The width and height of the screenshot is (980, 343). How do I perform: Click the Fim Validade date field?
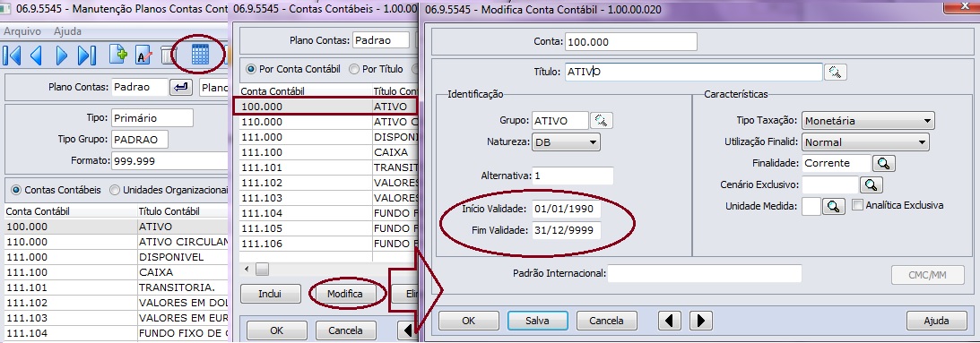567,230
